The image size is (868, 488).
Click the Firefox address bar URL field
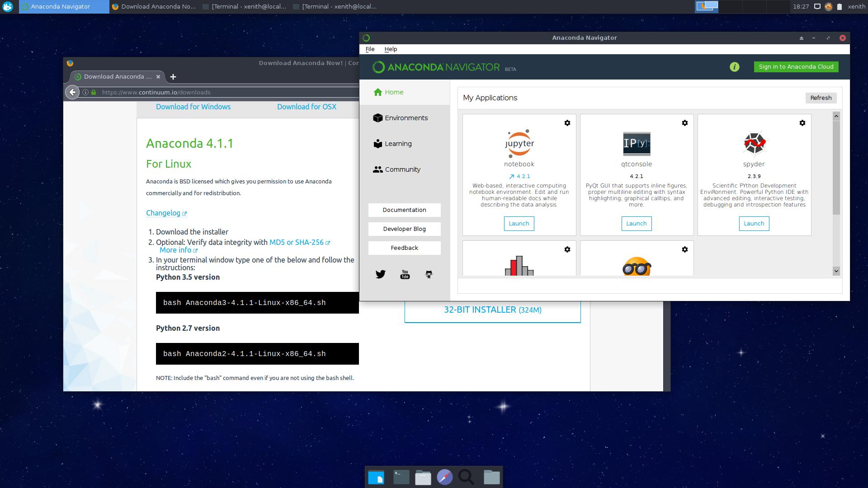click(x=228, y=92)
